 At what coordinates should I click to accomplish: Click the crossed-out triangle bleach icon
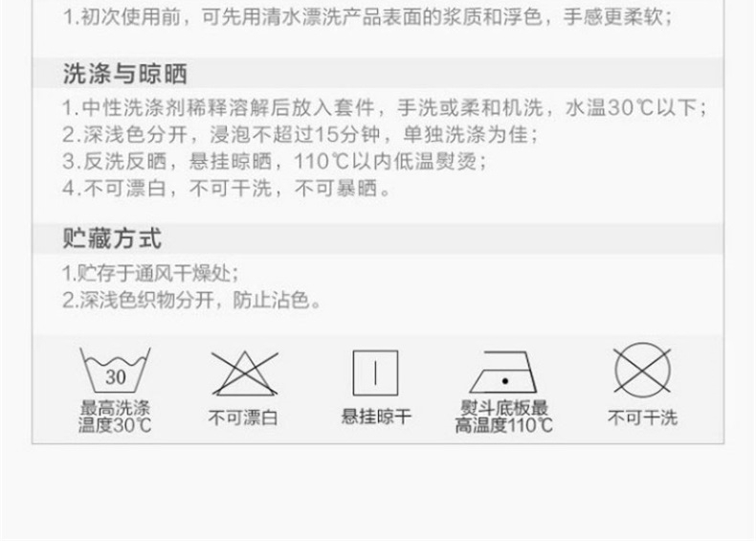tap(244, 373)
